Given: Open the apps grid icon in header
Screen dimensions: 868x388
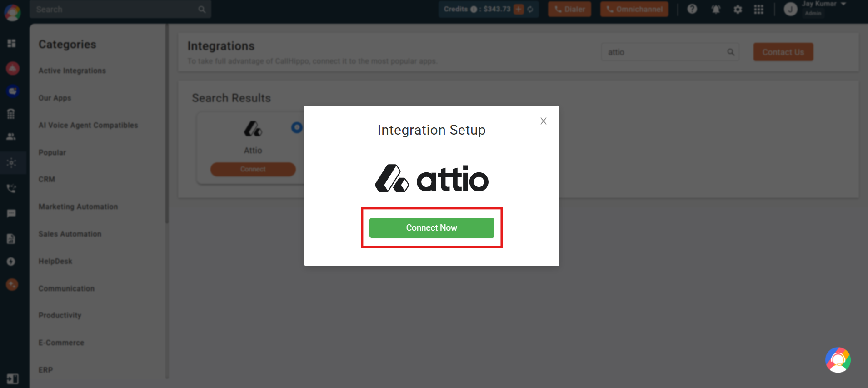Looking at the screenshot, I should [758, 10].
